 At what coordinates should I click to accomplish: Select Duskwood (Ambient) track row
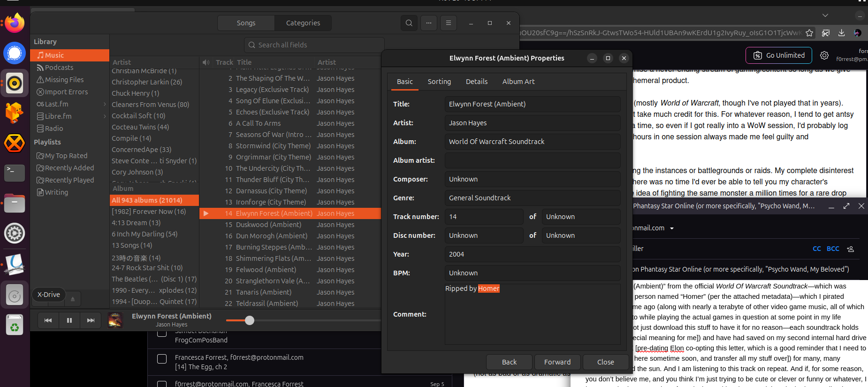(x=290, y=225)
